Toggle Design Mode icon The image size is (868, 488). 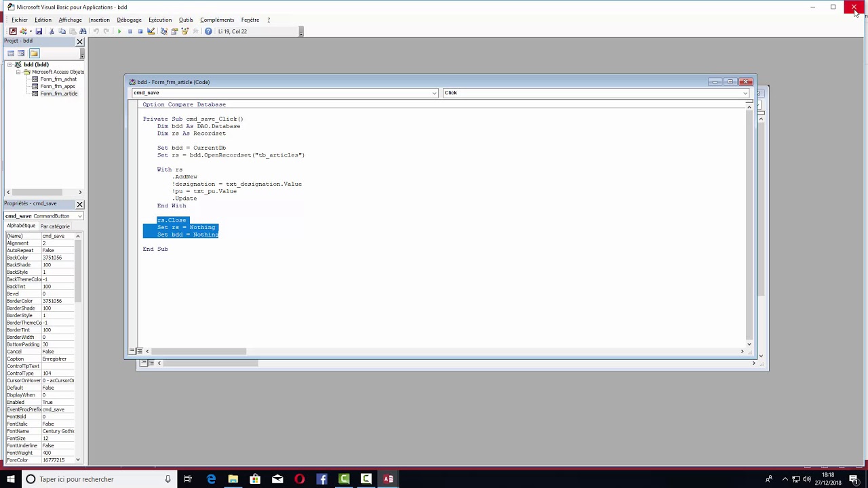click(151, 31)
